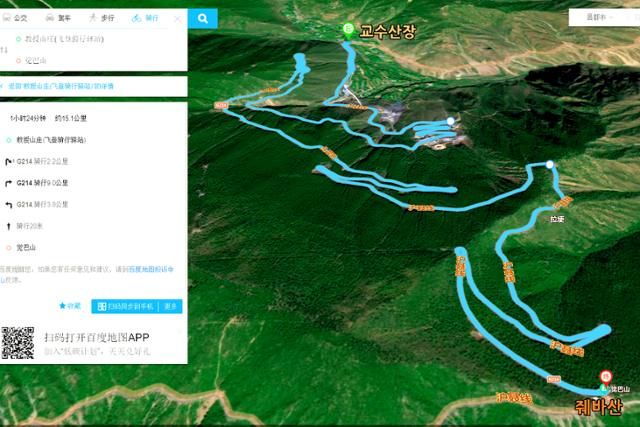Click the green start point marker on map
This screenshot has width=640, height=427.
coord(348,29)
